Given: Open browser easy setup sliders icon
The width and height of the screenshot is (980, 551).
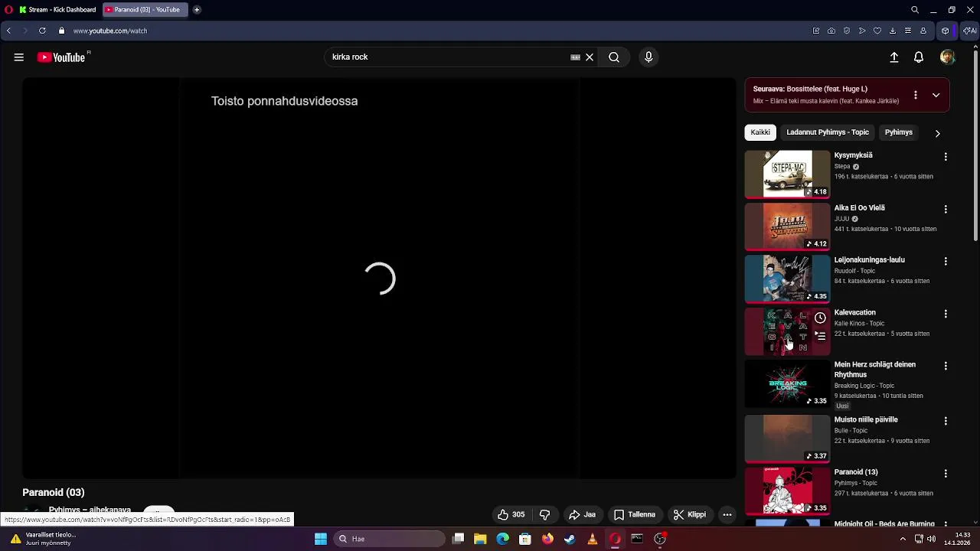Looking at the screenshot, I should click(908, 31).
